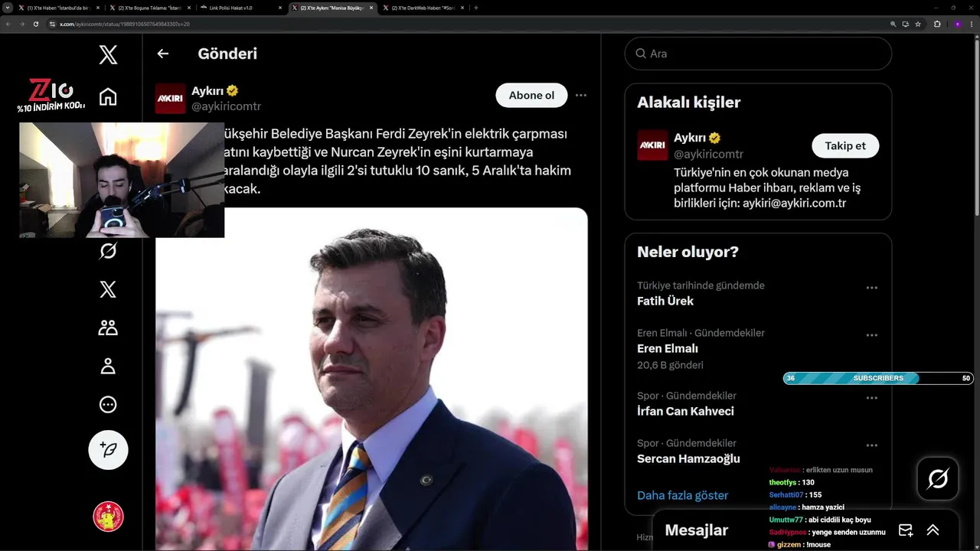Reload the page in browser toolbar
Viewport: 980px width, 551px height.
(36, 24)
